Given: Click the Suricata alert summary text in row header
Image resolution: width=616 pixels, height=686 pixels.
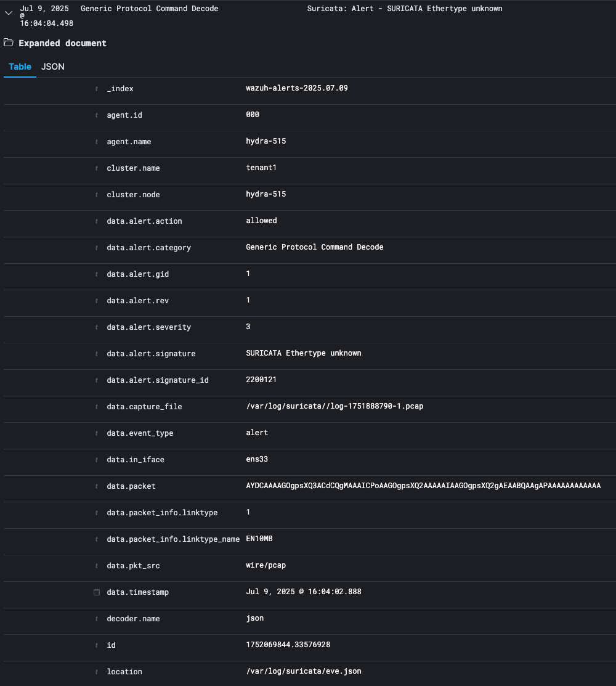Looking at the screenshot, I should [404, 9].
